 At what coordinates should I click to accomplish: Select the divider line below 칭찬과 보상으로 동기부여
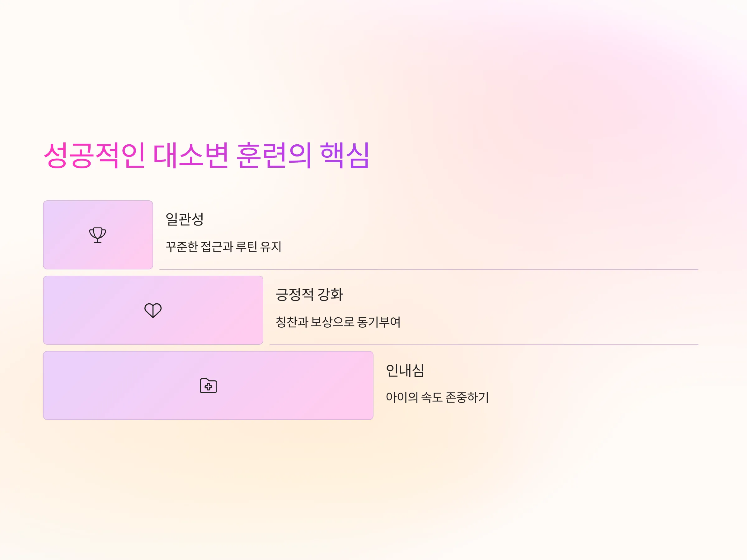[x=484, y=345]
